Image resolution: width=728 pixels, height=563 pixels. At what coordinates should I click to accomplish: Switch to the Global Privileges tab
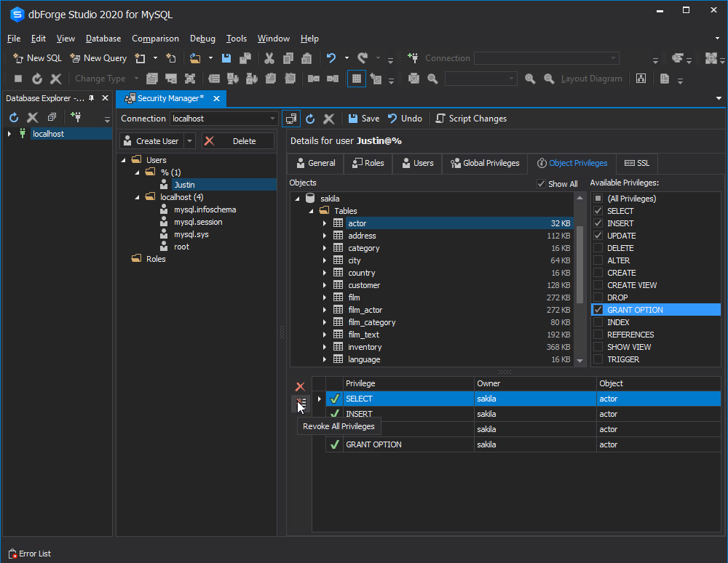click(x=484, y=163)
